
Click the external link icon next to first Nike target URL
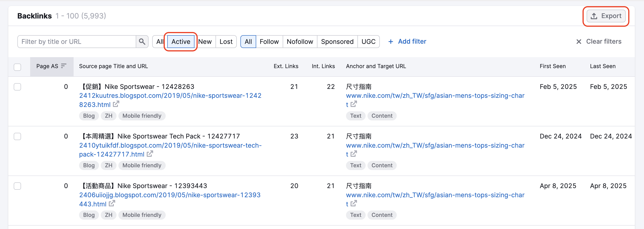[x=354, y=104]
